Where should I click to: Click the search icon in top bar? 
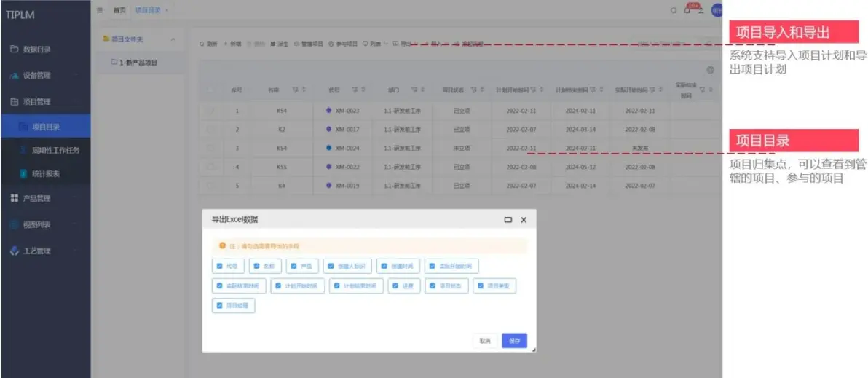[x=673, y=10]
